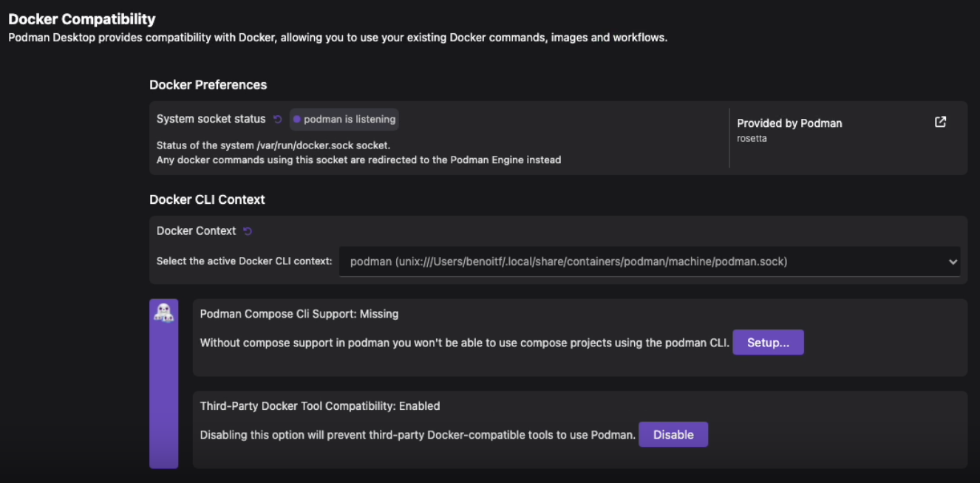Image resolution: width=980 pixels, height=483 pixels.
Task: Click the 'System socket status' label
Action: pos(211,119)
